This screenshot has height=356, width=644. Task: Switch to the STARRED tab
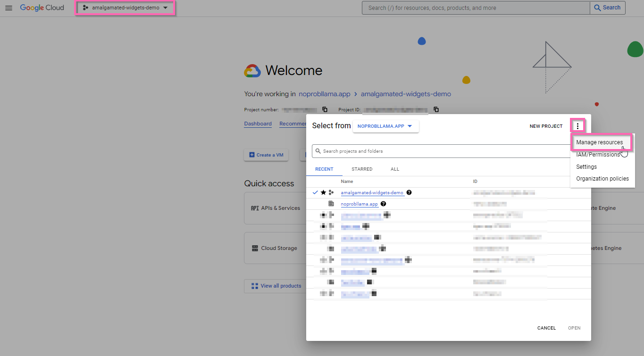pyautogui.click(x=362, y=169)
